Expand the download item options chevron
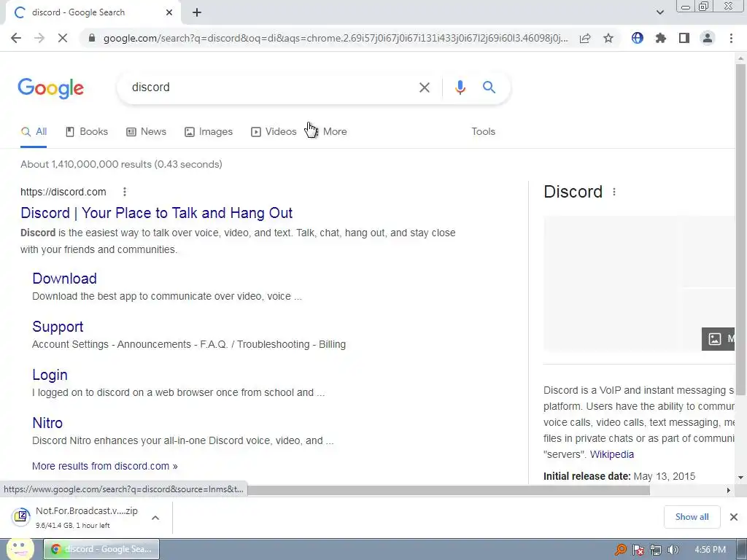The image size is (747, 560). (x=155, y=517)
